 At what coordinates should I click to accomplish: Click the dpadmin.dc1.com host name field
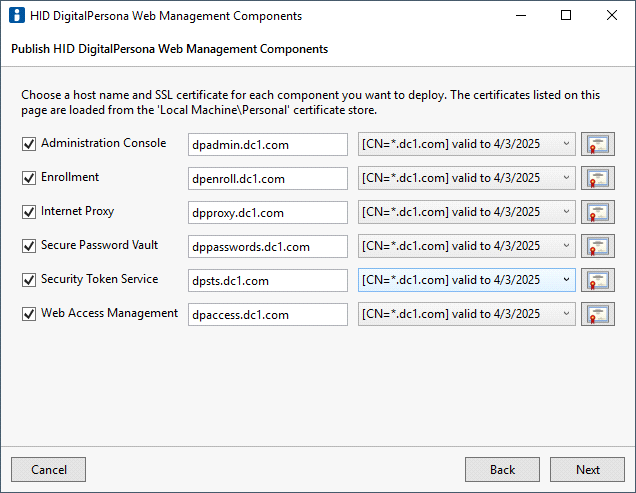pyautogui.click(x=267, y=145)
